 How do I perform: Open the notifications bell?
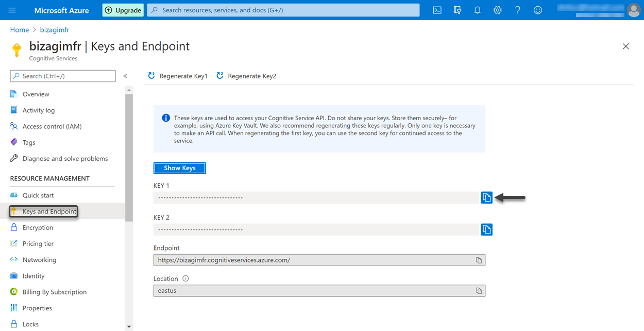[478, 10]
